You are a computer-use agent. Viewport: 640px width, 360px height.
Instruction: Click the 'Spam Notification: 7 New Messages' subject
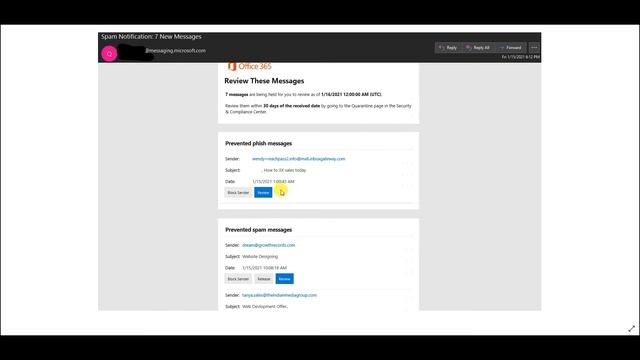151,37
